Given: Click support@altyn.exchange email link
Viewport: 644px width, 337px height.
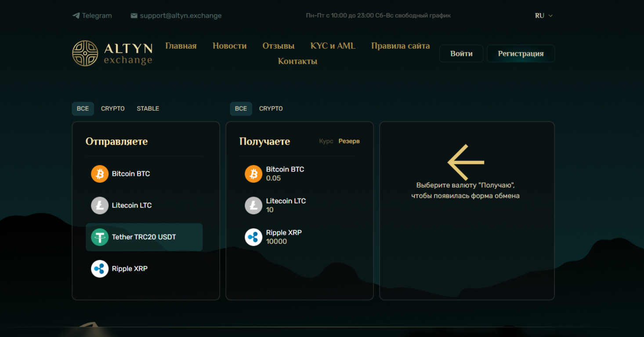Looking at the screenshot, I should pos(181,16).
